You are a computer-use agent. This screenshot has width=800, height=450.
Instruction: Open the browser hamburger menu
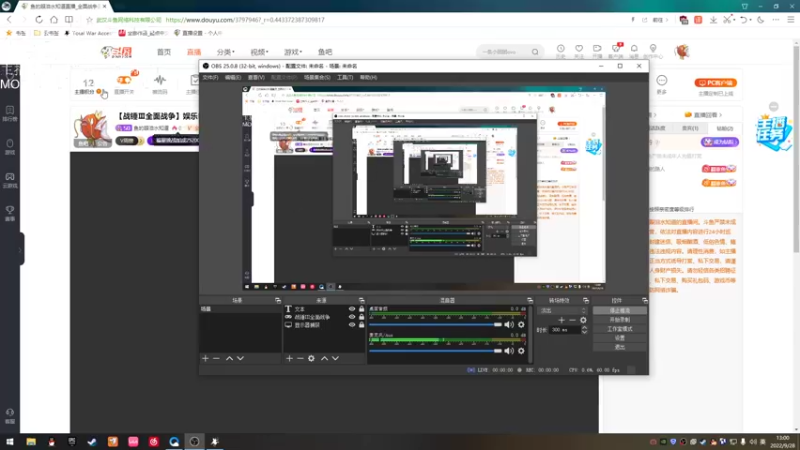tap(790, 20)
